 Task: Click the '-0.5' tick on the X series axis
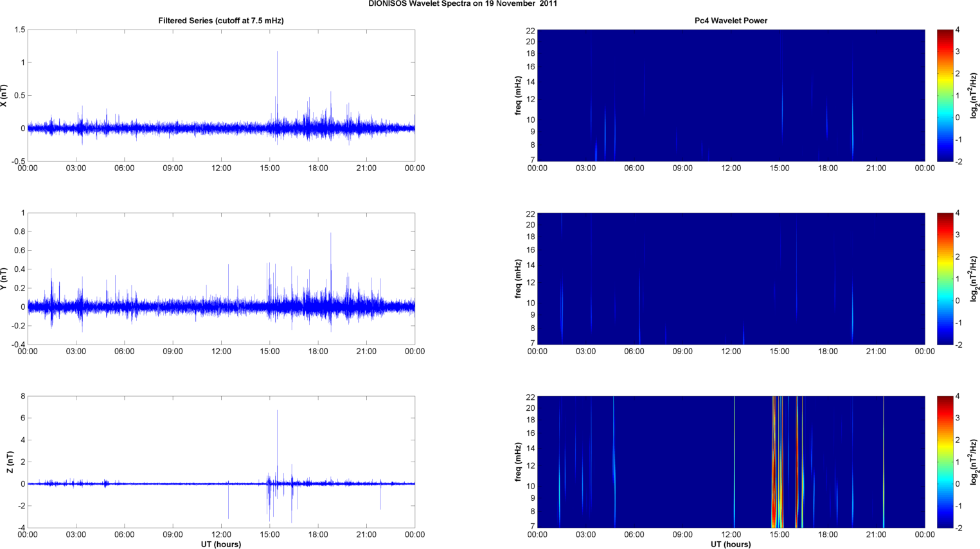point(18,161)
